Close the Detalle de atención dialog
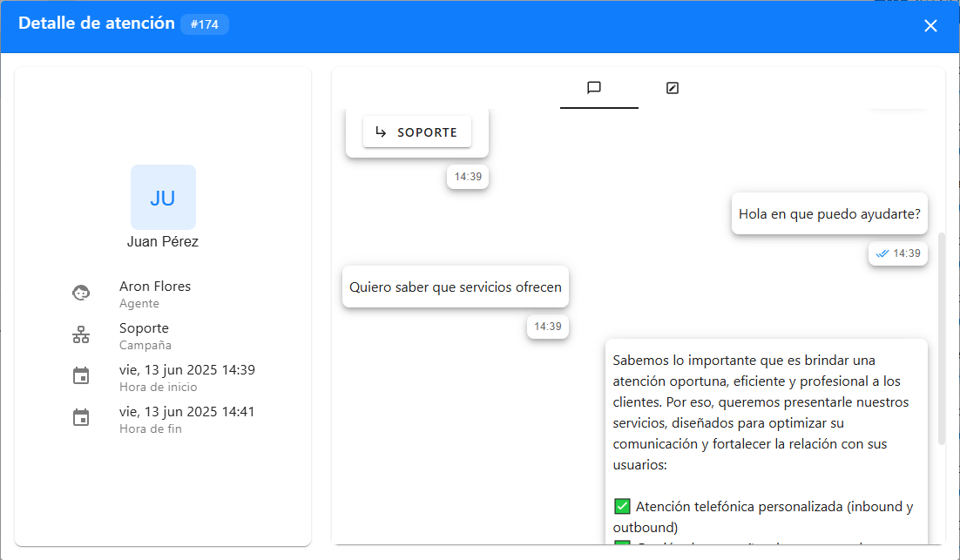 930,26
